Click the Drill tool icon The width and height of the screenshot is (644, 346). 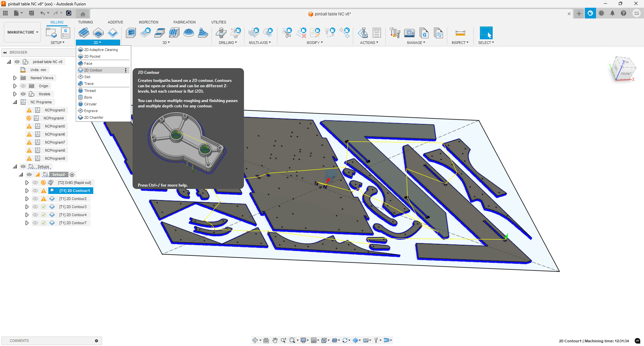[x=221, y=33]
